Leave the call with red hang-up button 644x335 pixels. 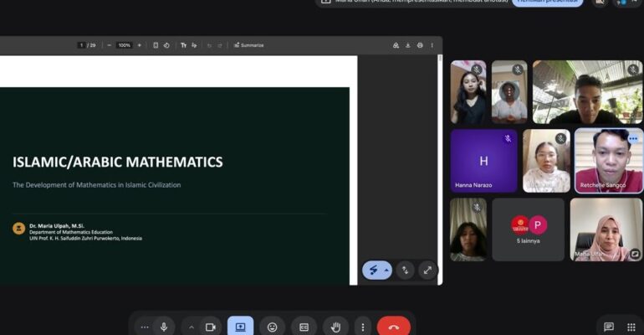(x=393, y=327)
